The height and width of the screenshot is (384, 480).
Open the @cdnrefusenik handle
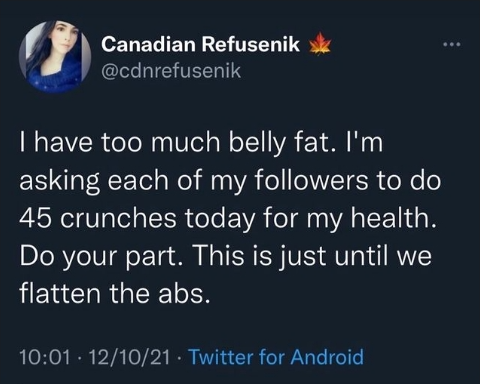tap(171, 70)
